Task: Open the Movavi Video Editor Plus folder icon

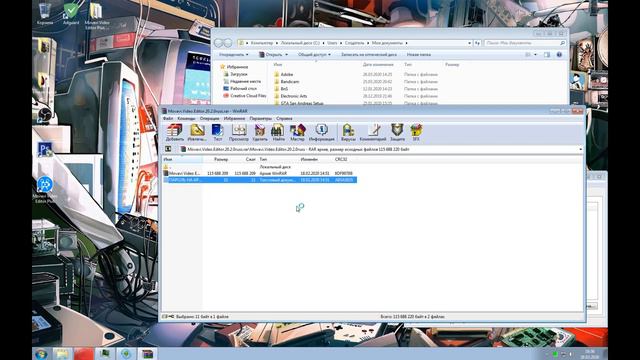Action: pyautogui.click(x=97, y=16)
